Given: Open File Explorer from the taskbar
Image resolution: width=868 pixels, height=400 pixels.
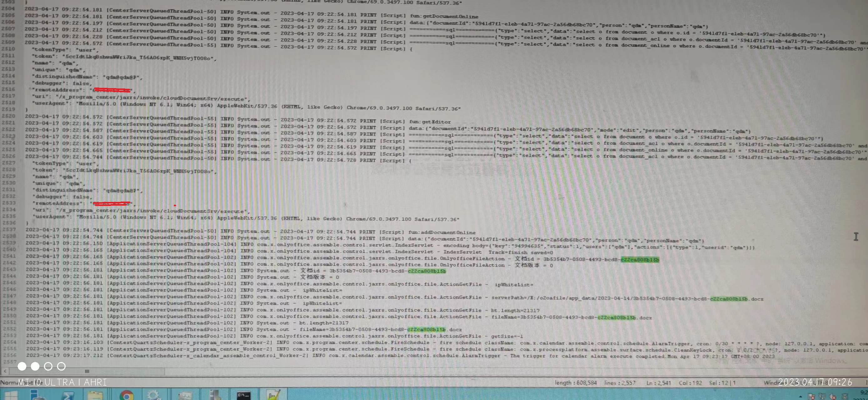Looking at the screenshot, I should [x=96, y=395].
